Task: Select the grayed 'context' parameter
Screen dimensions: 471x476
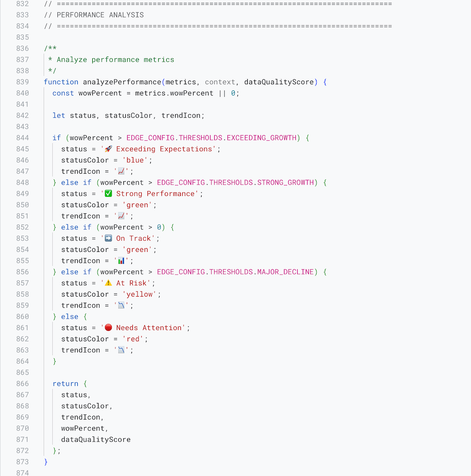Action: (220, 82)
